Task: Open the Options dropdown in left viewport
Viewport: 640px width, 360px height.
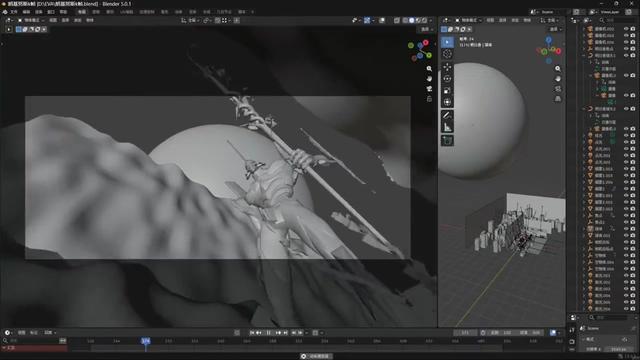Action: [427, 29]
